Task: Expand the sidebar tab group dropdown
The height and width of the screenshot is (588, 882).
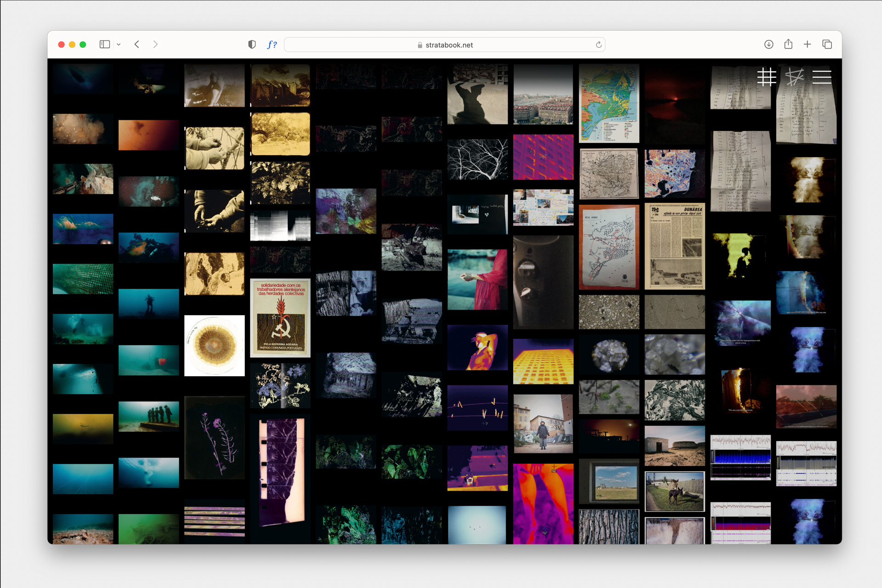Action: (x=119, y=45)
